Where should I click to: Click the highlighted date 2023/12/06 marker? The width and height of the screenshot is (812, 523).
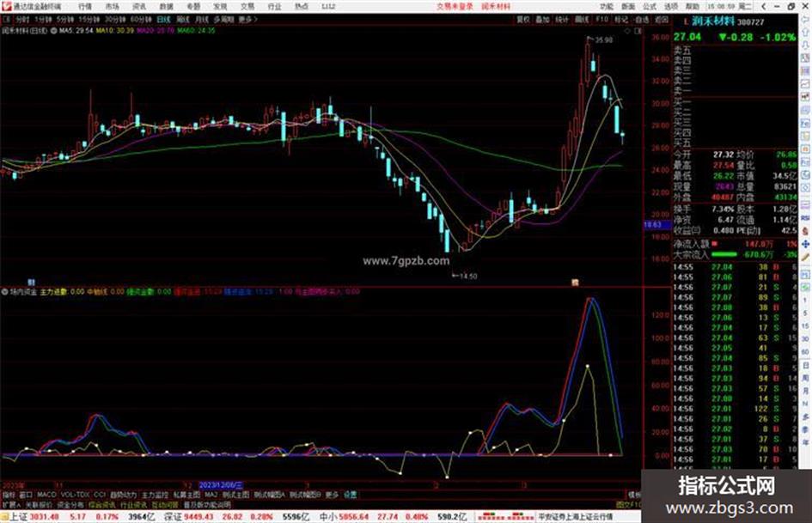click(220, 486)
